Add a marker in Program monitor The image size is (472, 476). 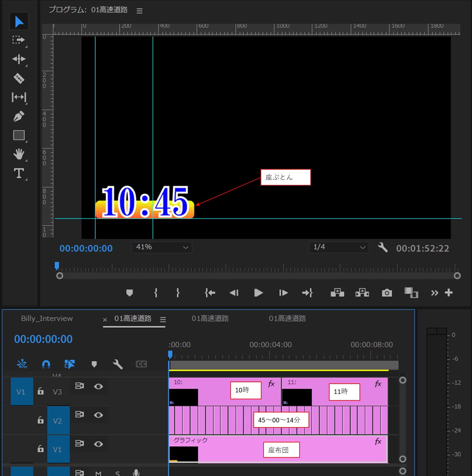pos(130,293)
